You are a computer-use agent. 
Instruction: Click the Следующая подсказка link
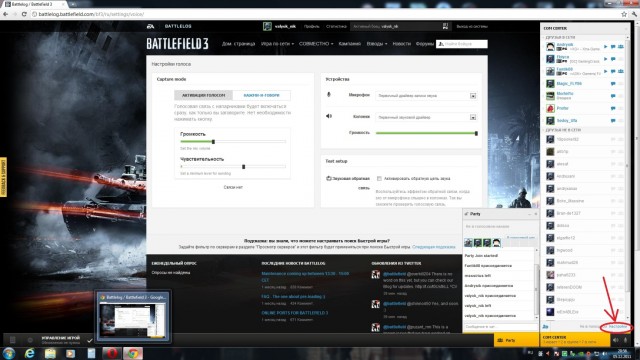pyautogui.click(x=433, y=247)
